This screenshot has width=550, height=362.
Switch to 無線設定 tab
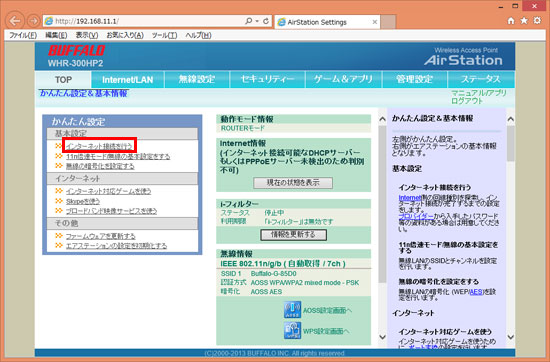(x=197, y=79)
